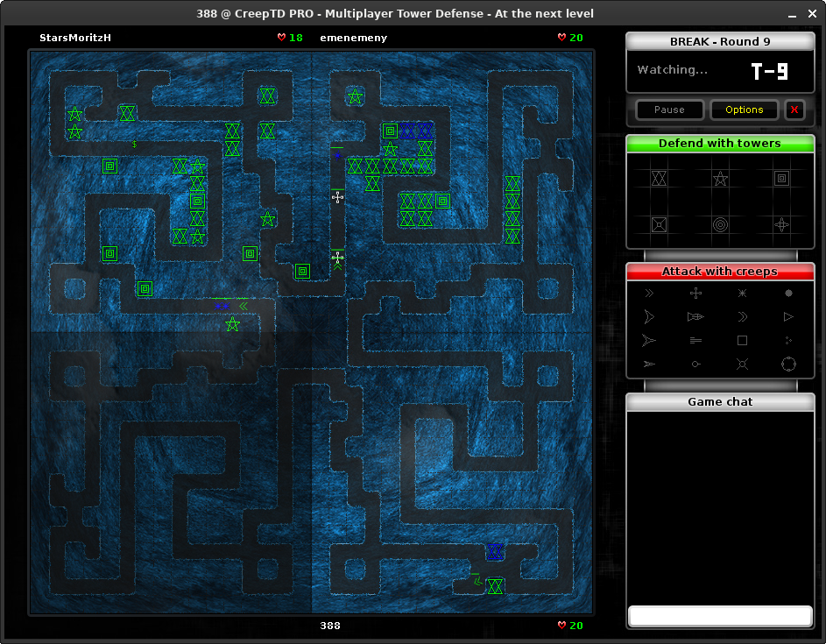The height and width of the screenshot is (644, 826).
Task: Select the concentric-circles tower icon
Action: (x=719, y=225)
